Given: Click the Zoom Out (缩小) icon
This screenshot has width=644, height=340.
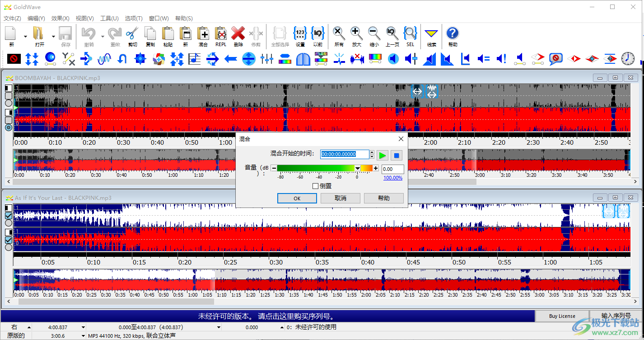Looking at the screenshot, I should [x=374, y=33].
